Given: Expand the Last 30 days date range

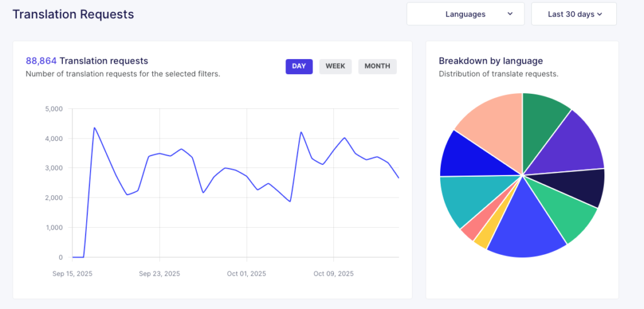Looking at the screenshot, I should pos(574,14).
